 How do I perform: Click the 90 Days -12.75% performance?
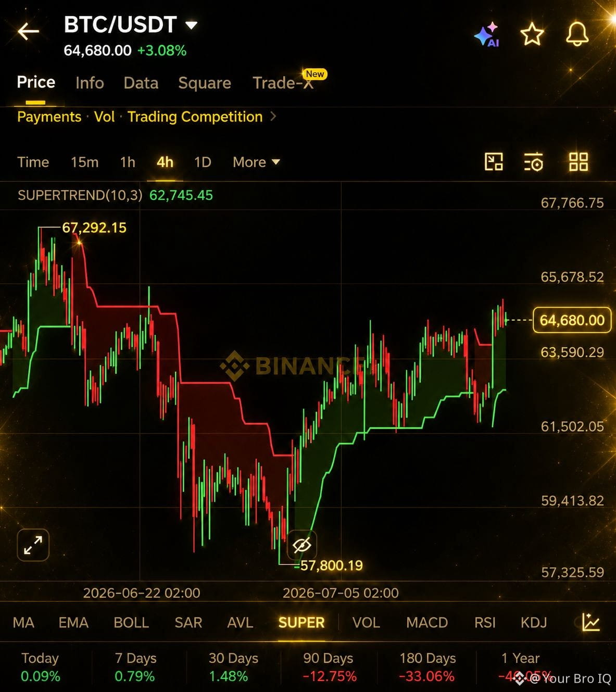(330, 667)
